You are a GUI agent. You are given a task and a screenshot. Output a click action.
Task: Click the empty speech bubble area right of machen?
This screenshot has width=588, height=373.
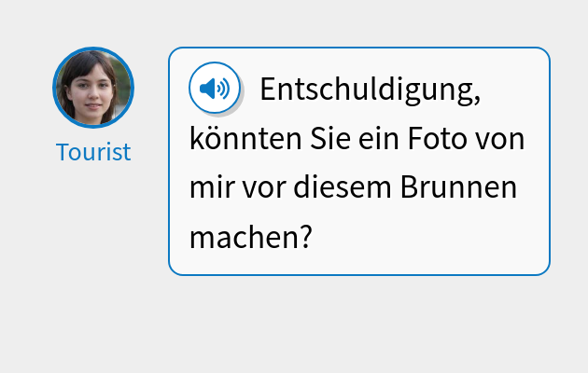tap(429, 237)
